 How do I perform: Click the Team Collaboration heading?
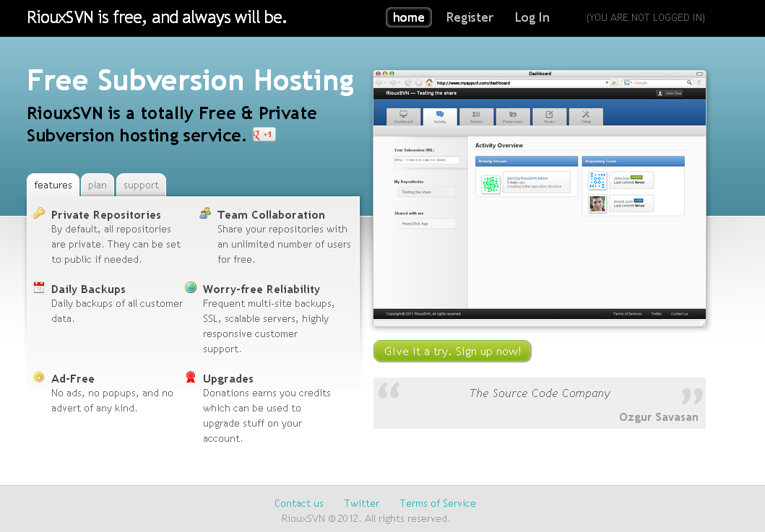point(271,215)
